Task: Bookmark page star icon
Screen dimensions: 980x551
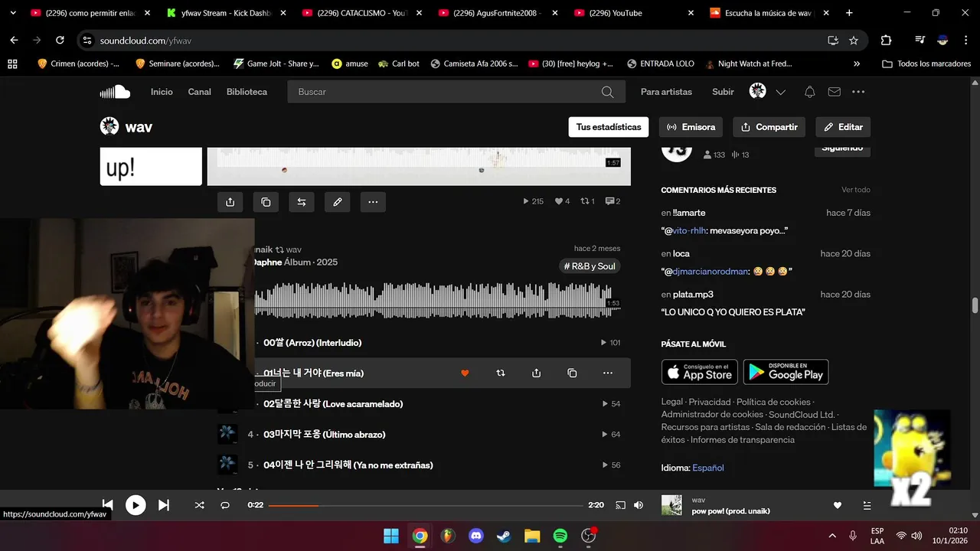Action: pos(854,41)
